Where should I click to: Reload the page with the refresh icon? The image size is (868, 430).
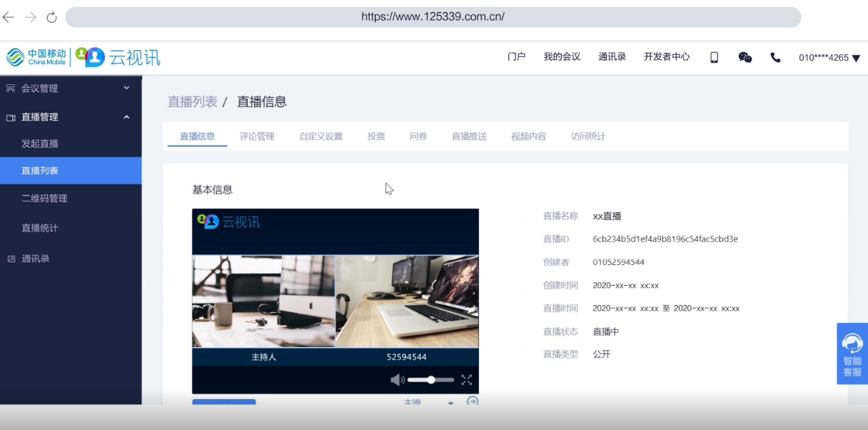(x=50, y=17)
